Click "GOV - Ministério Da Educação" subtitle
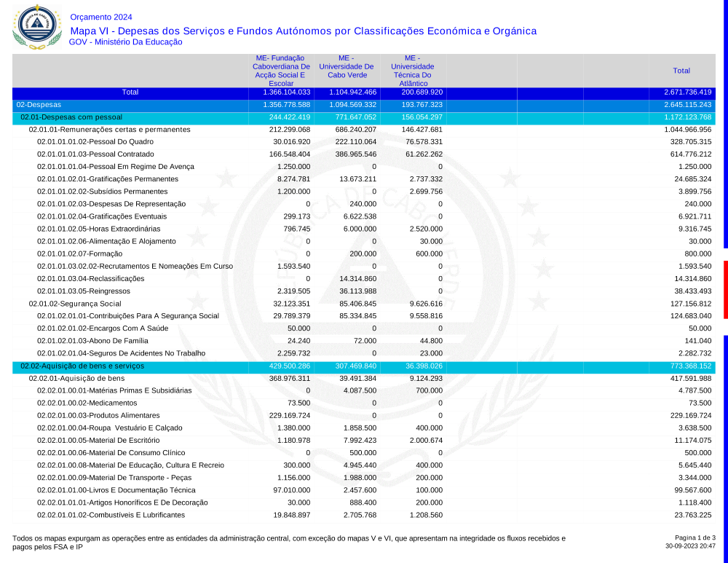 pos(125,42)
